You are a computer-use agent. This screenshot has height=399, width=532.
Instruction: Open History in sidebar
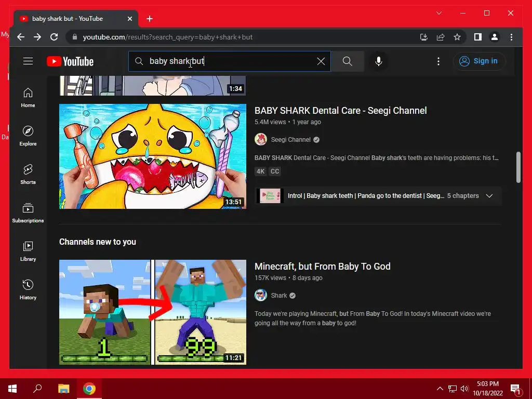click(28, 290)
